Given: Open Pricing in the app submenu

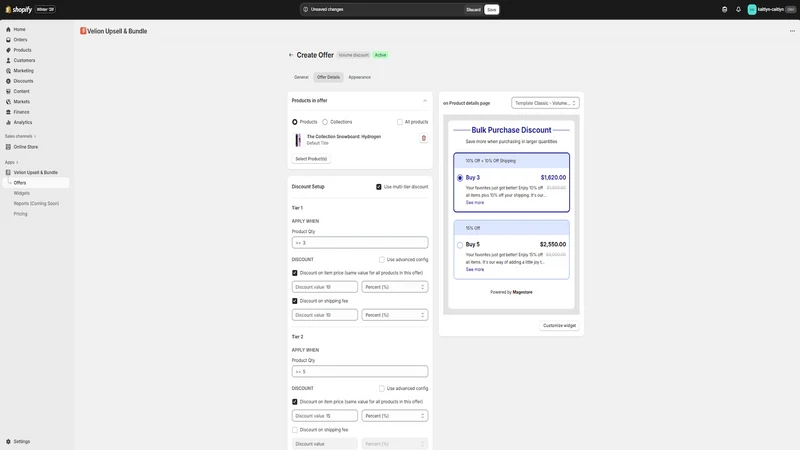Looking at the screenshot, I should click(x=20, y=214).
